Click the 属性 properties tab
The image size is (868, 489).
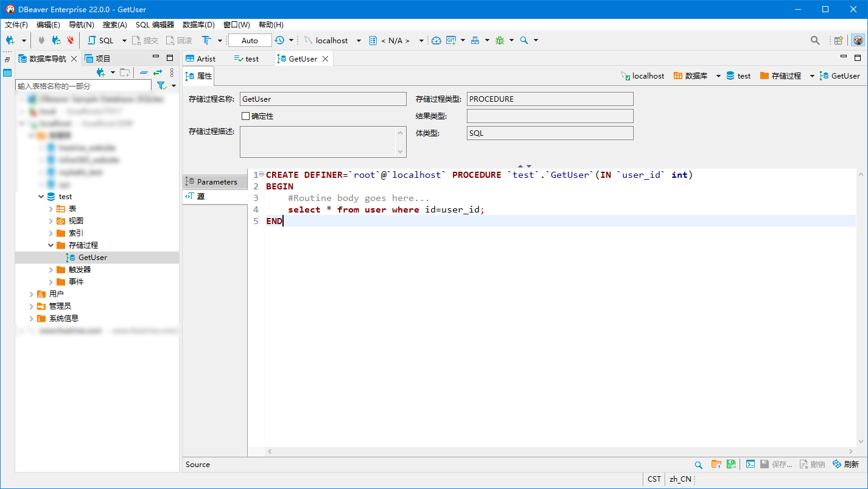pyautogui.click(x=199, y=76)
